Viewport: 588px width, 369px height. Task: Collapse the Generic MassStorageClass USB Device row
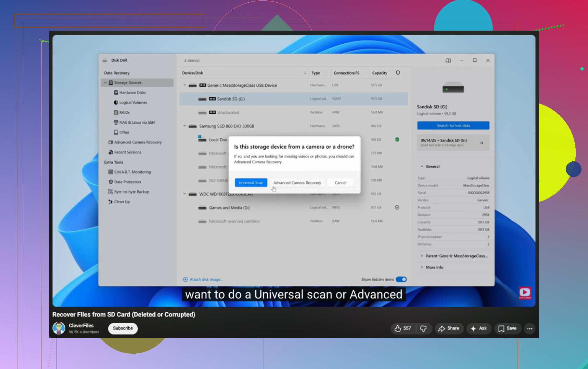point(185,85)
